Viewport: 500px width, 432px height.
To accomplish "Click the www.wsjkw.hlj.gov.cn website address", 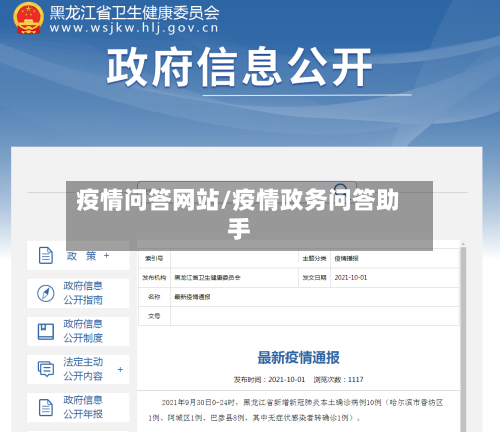I will click(x=134, y=28).
